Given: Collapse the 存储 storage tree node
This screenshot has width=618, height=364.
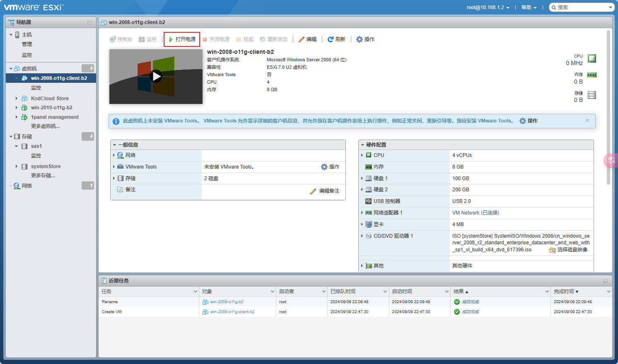Looking at the screenshot, I should (x=11, y=137).
